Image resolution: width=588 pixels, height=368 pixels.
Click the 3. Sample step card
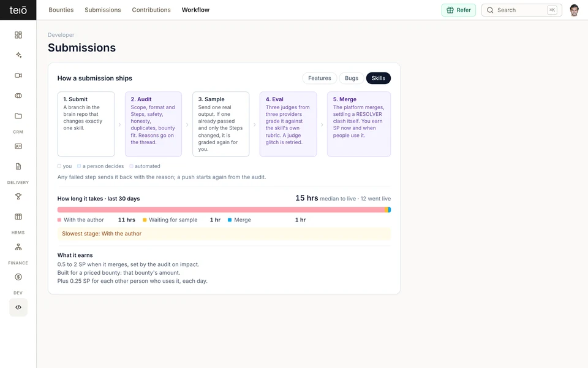click(x=221, y=125)
